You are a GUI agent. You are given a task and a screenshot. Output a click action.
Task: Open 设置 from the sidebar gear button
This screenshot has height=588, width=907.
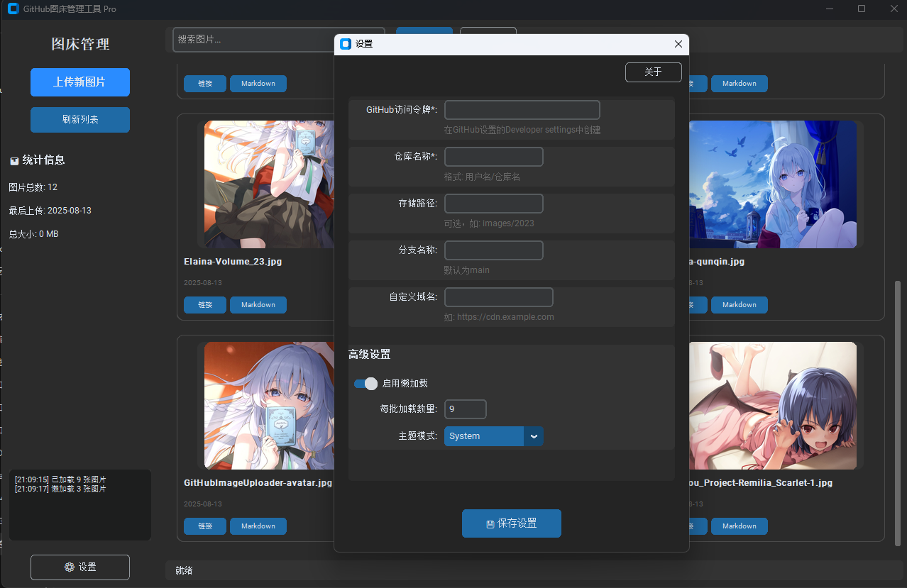click(80, 567)
